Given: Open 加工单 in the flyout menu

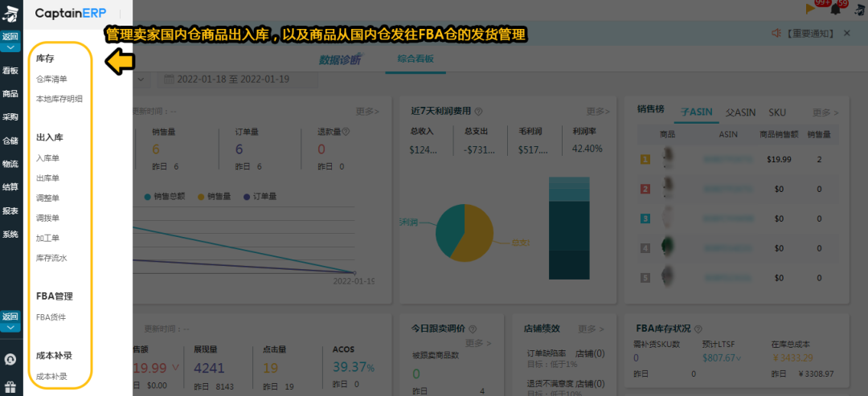Looking at the screenshot, I should pos(47,238).
